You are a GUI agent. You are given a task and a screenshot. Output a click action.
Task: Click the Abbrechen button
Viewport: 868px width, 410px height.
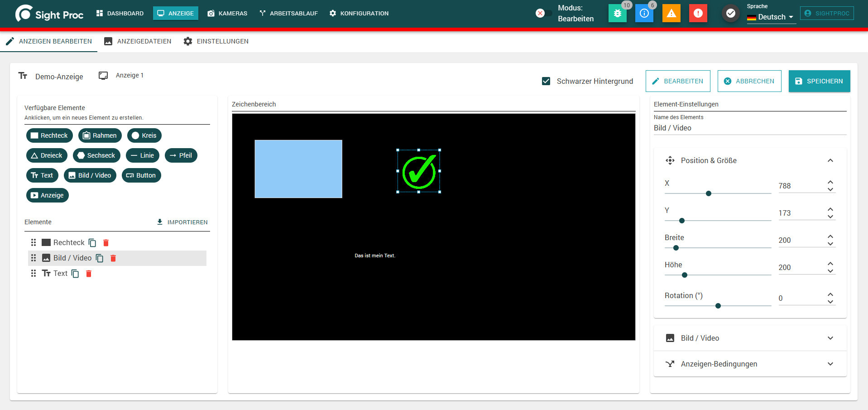coord(749,81)
